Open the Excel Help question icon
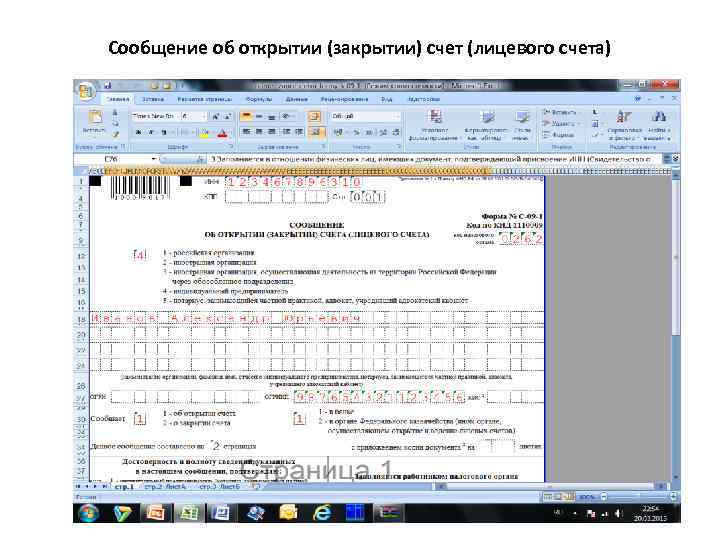Viewport: 720px width, 540px height. coord(637,99)
